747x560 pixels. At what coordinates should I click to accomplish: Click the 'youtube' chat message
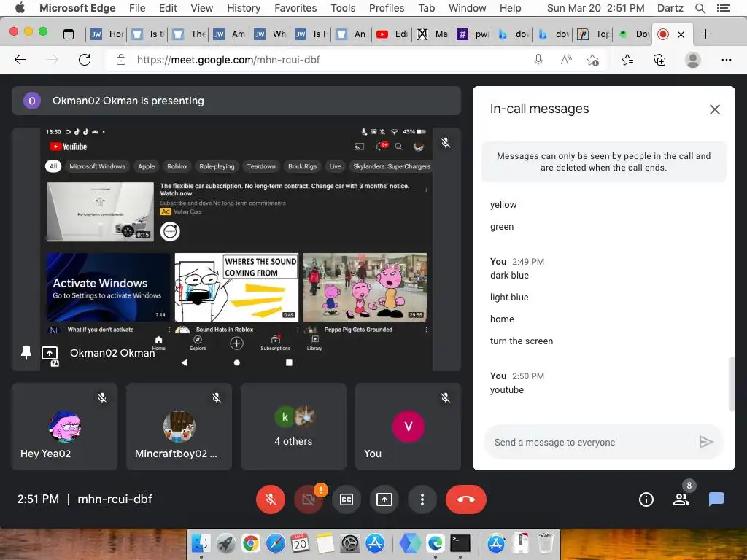(506, 389)
